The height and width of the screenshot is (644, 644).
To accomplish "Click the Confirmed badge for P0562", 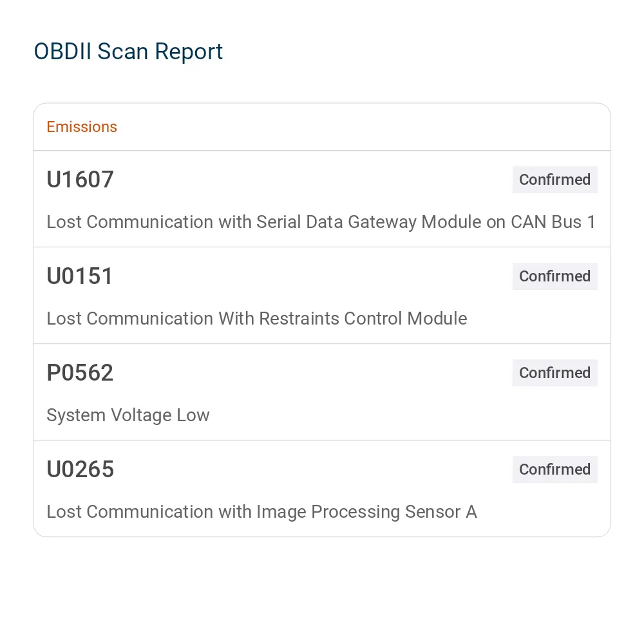I will [x=554, y=372].
